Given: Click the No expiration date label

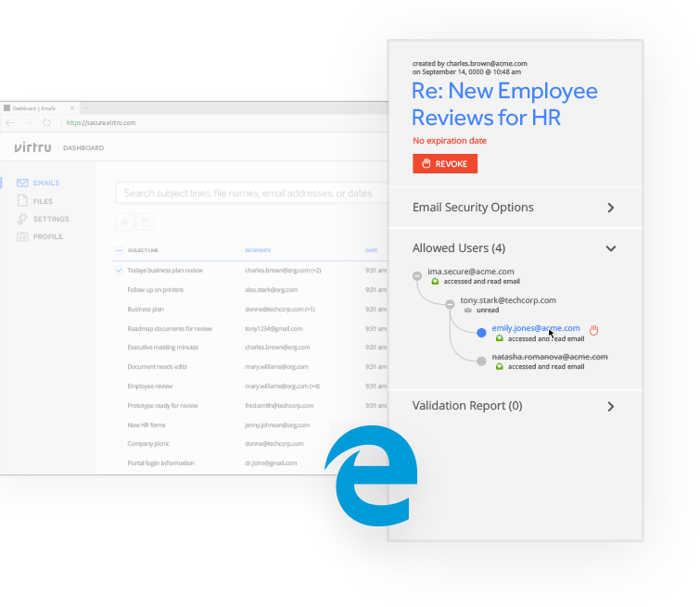Looking at the screenshot, I should pos(449,141).
